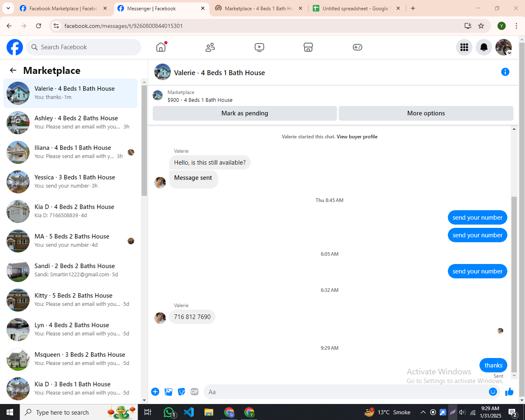Mark the listing as pending
The height and width of the screenshot is (420, 525).
[245, 113]
